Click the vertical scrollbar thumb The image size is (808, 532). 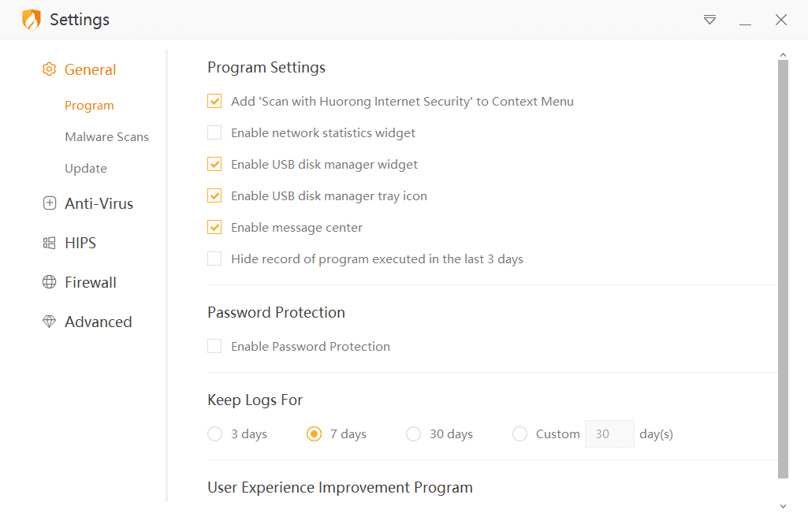pos(783,268)
